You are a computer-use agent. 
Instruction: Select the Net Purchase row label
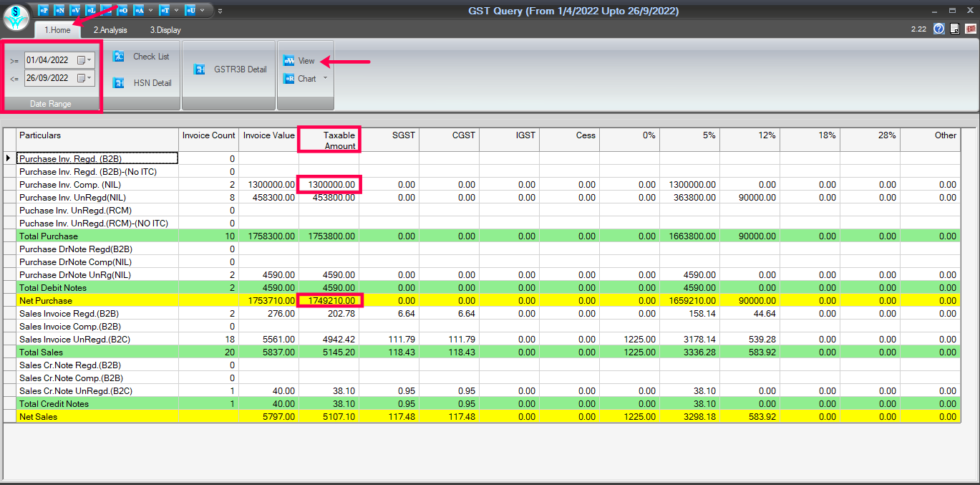pos(97,300)
